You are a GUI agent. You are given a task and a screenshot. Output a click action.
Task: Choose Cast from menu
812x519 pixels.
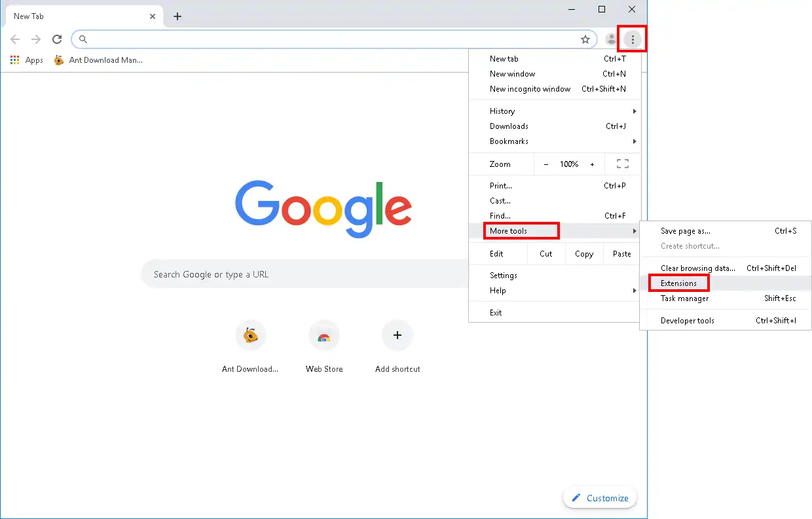click(x=555, y=201)
